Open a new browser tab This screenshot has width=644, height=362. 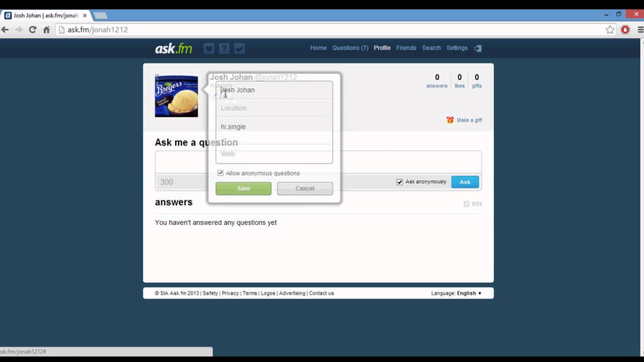(100, 16)
